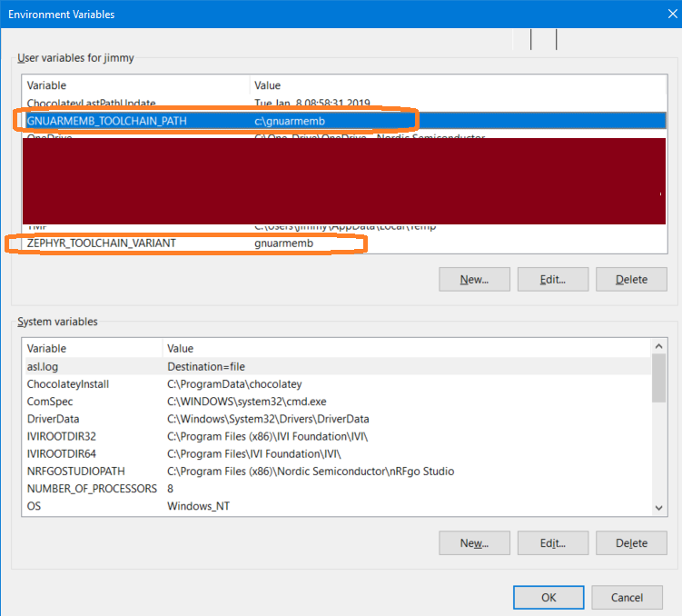682x616 pixels.
Task: Confirm the dialog with OK
Action: tap(549, 597)
